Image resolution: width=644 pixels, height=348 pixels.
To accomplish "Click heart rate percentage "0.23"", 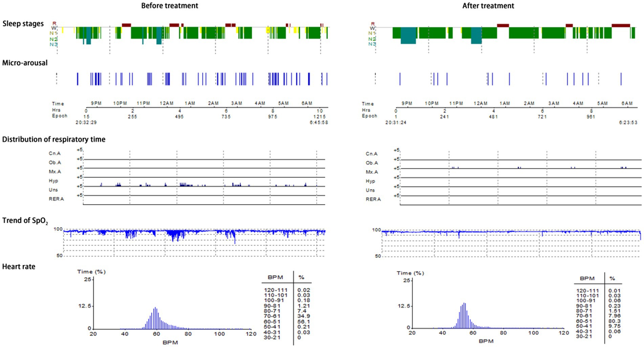I will [x=615, y=306].
